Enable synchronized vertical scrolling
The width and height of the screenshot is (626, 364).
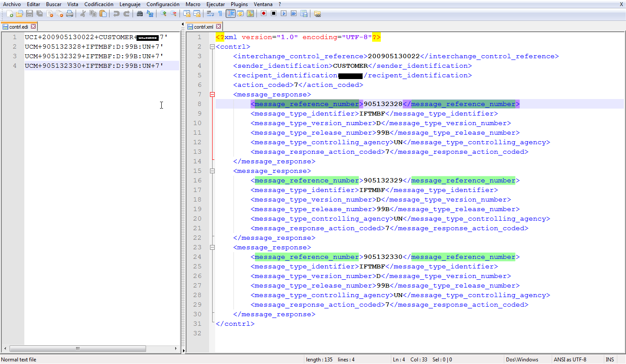coord(187,13)
